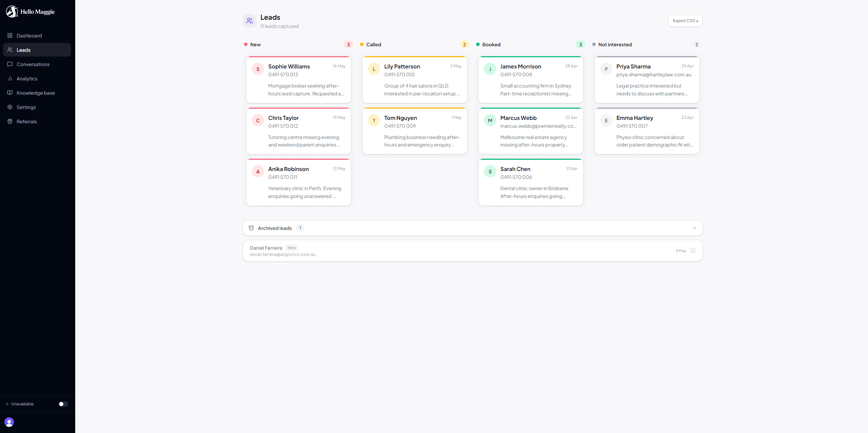Click the 11 leads captured subtitle
This screenshot has height=433, width=868.
click(279, 26)
